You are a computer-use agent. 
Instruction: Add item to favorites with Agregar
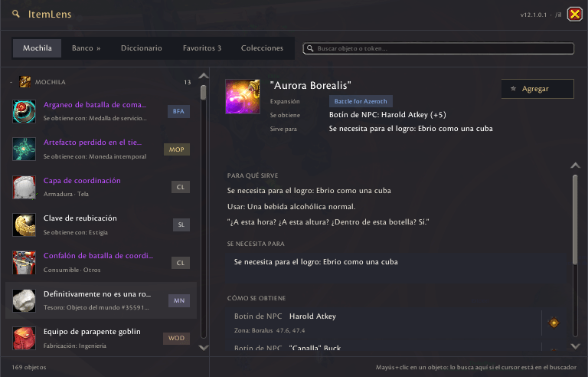[537, 89]
